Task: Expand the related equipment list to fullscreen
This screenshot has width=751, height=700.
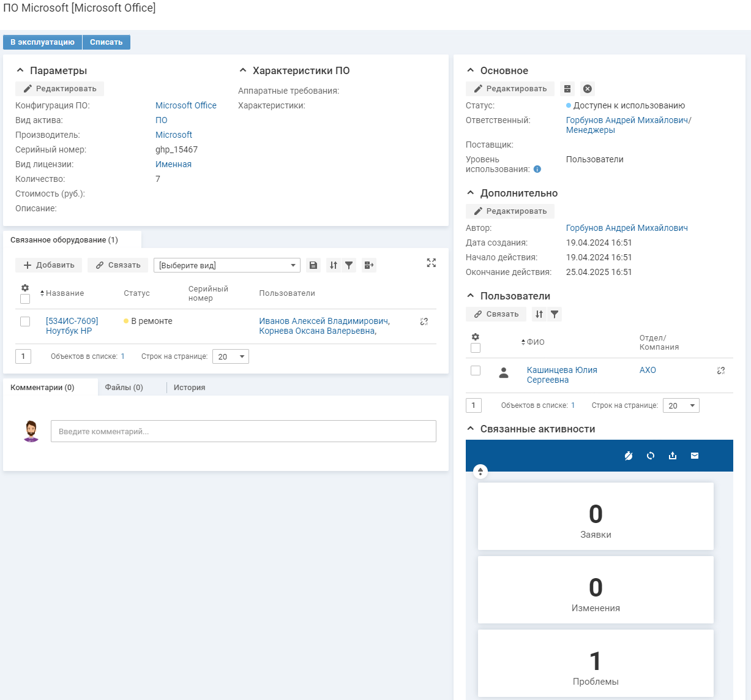Action: 432,263
